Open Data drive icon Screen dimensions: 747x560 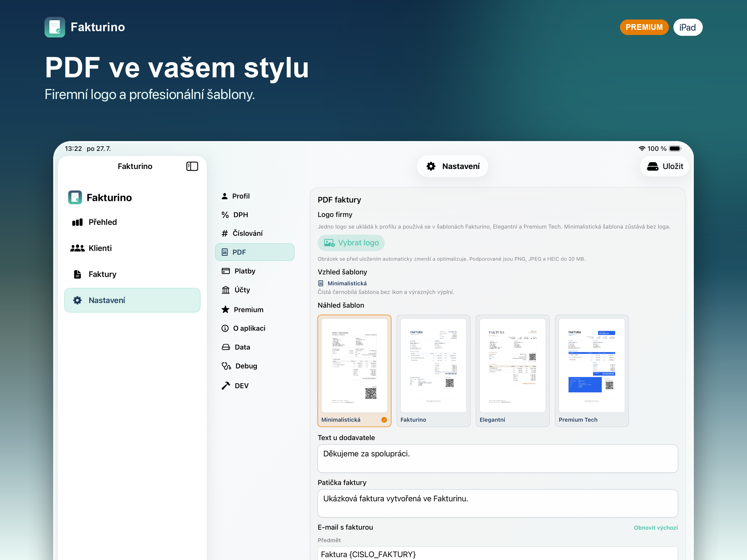pyautogui.click(x=226, y=347)
